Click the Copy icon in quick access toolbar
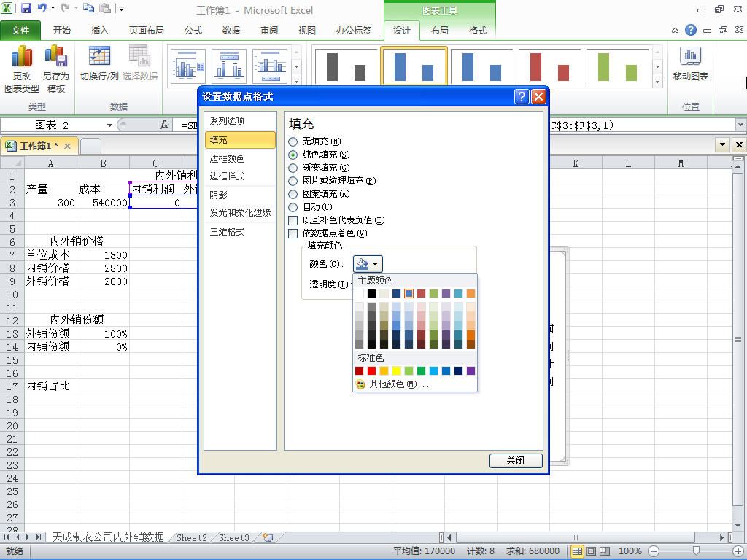The width and height of the screenshot is (747, 560). 88,8
